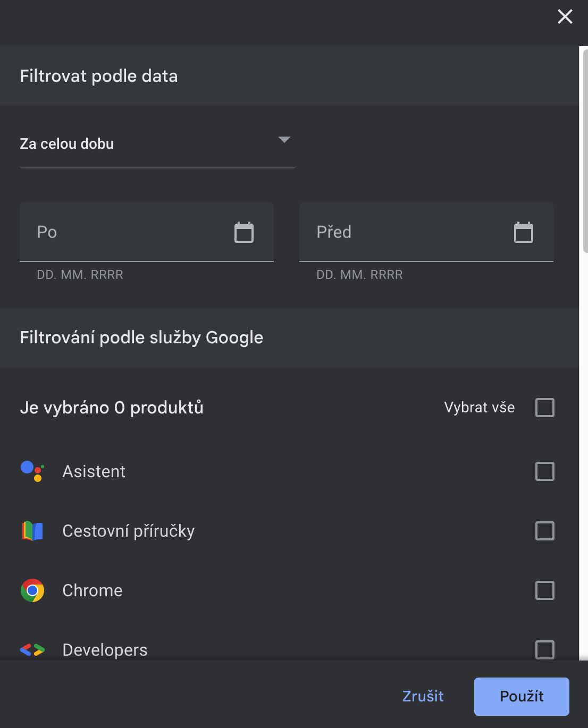Image resolution: width=588 pixels, height=728 pixels.
Task: Focus the Před date input field
Action: (407, 232)
